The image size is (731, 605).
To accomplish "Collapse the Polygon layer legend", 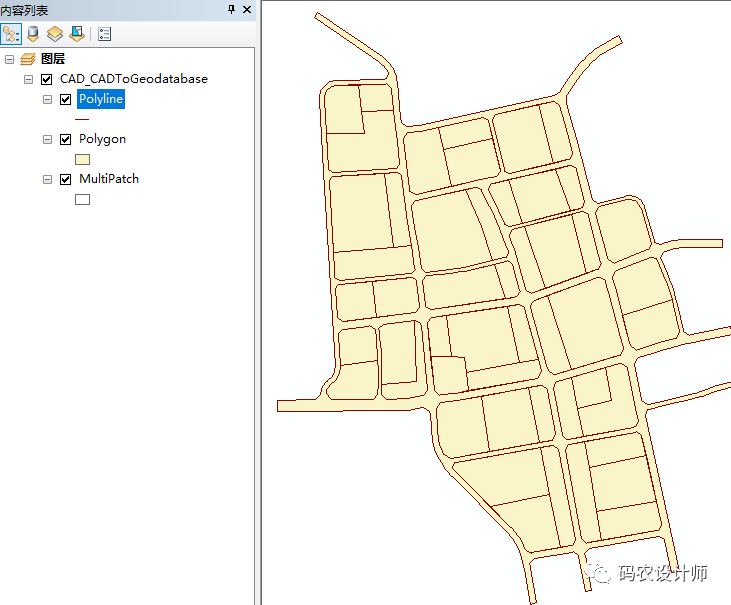I will (47, 139).
